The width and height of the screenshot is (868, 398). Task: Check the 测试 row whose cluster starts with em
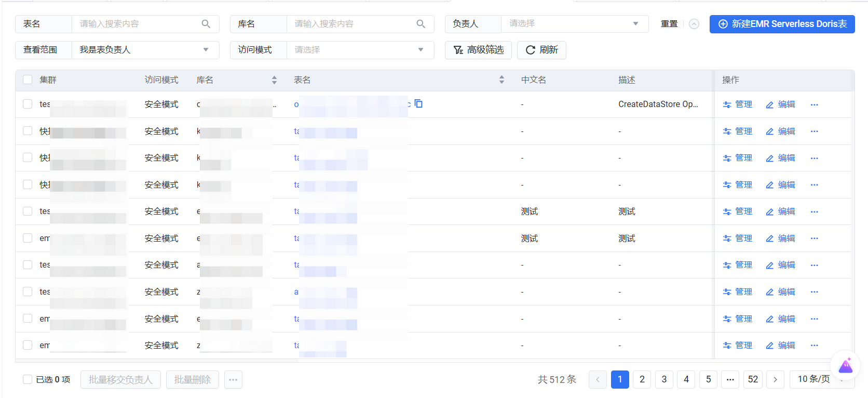click(x=28, y=238)
